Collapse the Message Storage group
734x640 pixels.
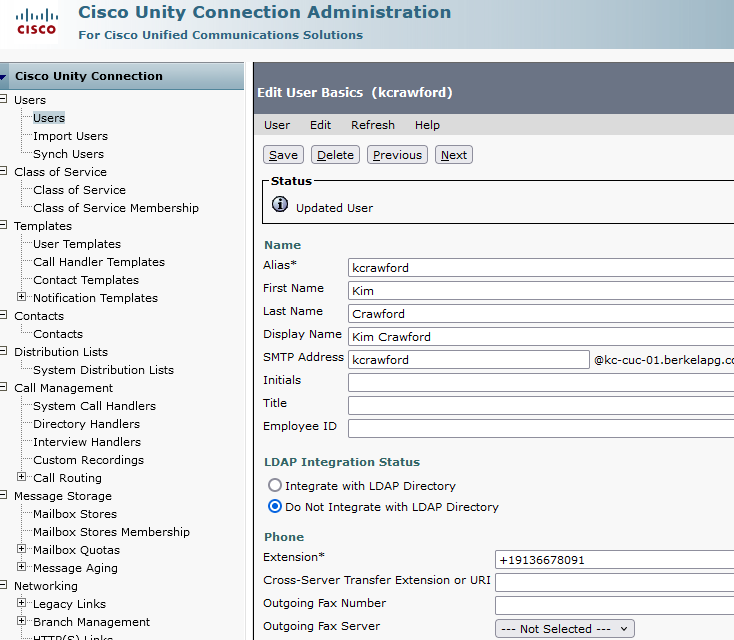3,495
